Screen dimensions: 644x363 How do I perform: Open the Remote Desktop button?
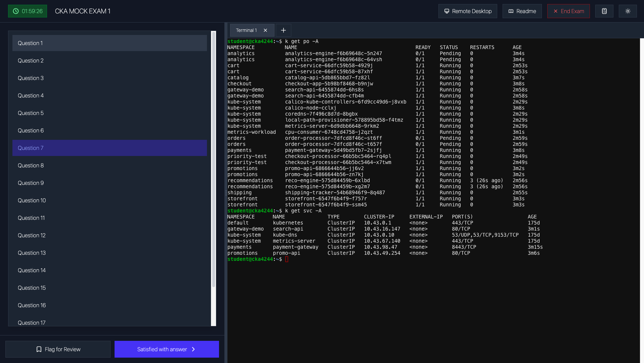coord(467,11)
